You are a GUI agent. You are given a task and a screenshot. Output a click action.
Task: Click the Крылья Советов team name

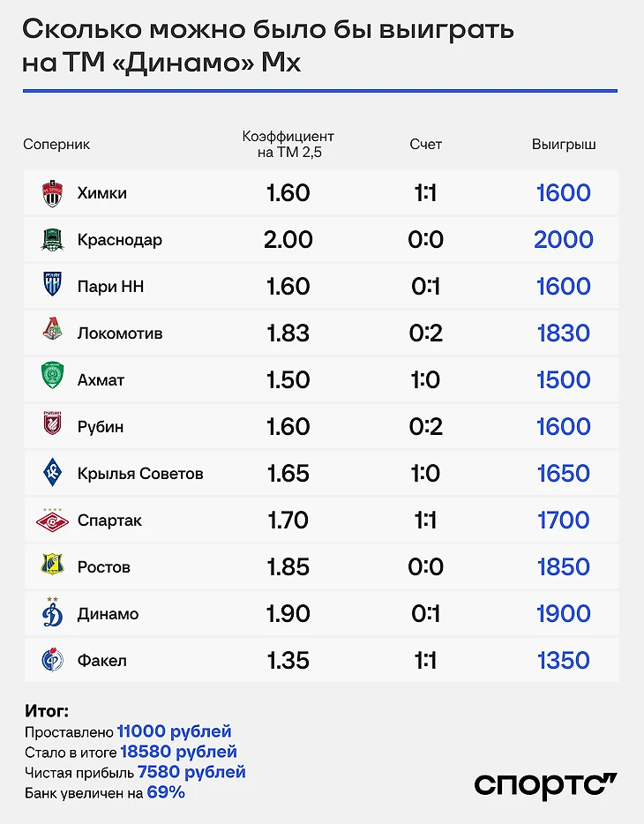[140, 474]
